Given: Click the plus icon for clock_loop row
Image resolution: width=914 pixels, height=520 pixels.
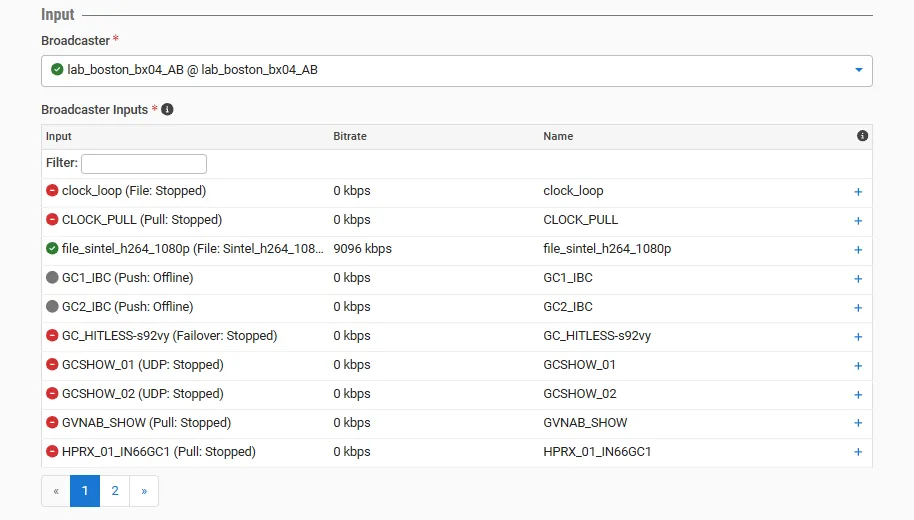Looking at the screenshot, I should click(858, 192).
